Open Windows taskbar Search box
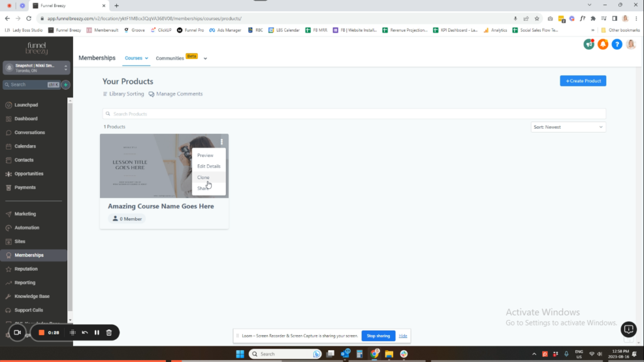Screen dimensions: 644x362 click(284, 354)
